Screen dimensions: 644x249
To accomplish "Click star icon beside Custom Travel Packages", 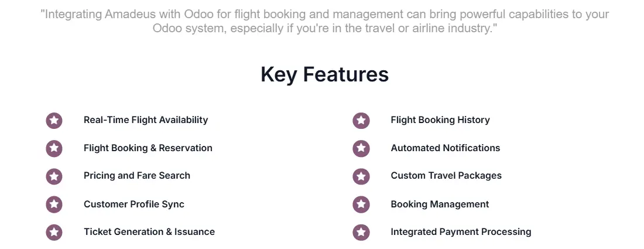I will 361,176.
